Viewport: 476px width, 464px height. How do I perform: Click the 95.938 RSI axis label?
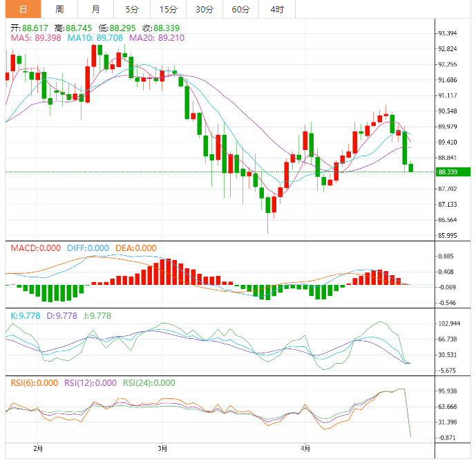pos(448,391)
